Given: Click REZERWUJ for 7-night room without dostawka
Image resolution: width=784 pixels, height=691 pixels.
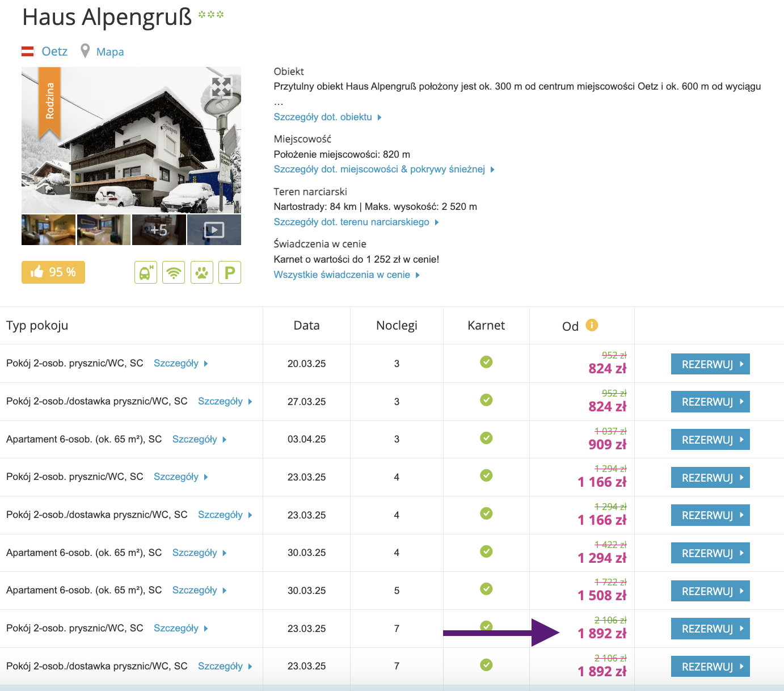Looking at the screenshot, I should tap(710, 629).
